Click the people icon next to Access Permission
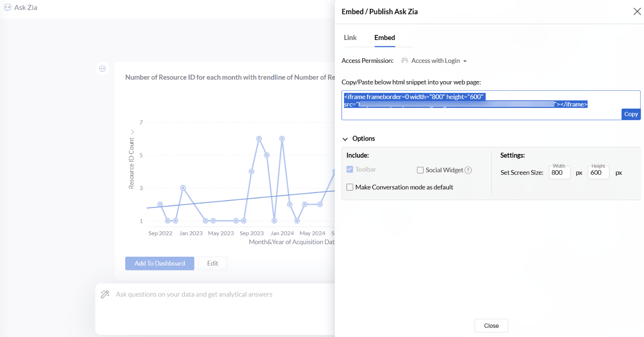Viewport: 644px width, 337px height. pos(404,61)
